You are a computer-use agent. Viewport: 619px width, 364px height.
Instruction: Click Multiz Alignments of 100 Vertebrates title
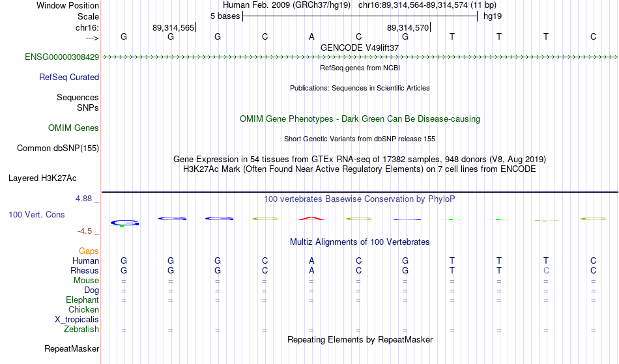(x=360, y=242)
